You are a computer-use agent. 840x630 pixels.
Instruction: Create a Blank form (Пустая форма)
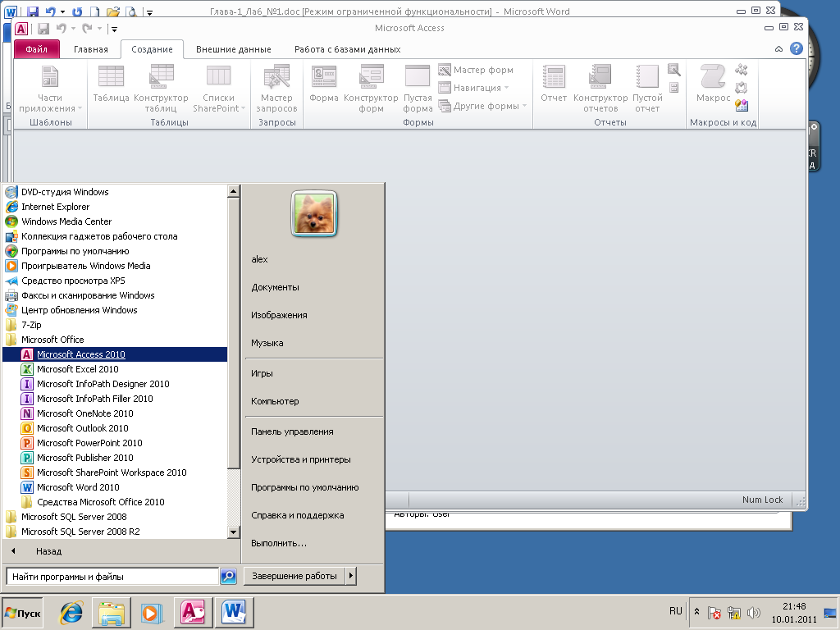(x=418, y=89)
